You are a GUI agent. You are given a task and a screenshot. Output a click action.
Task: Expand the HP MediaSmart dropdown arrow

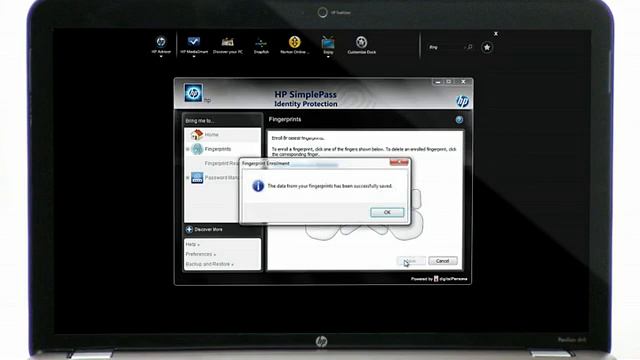(x=194, y=56)
